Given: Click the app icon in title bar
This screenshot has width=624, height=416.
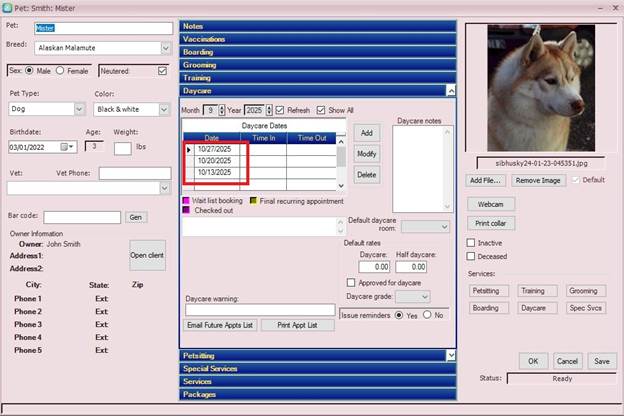Looking at the screenshot, I should (7, 8).
